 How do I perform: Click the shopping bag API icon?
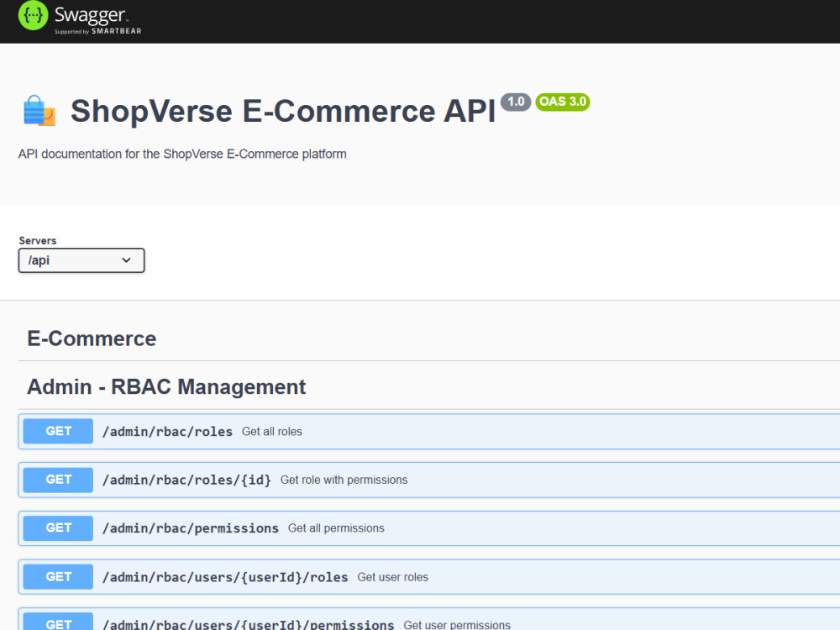[39, 111]
